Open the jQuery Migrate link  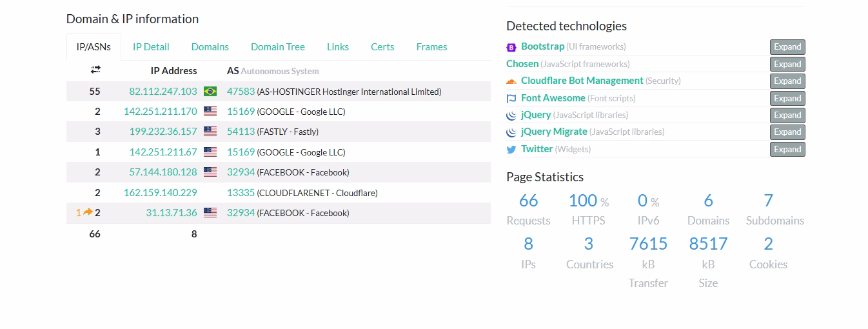[554, 132]
